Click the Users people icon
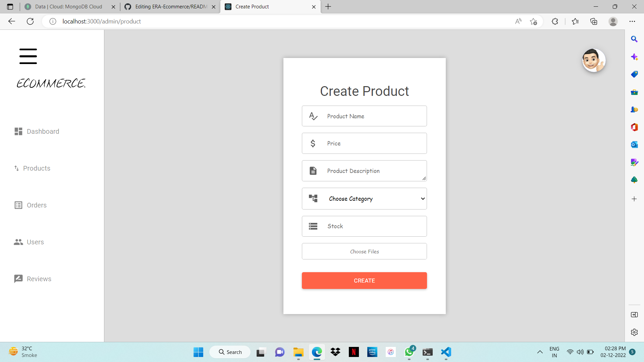644x362 pixels. pos(18,242)
